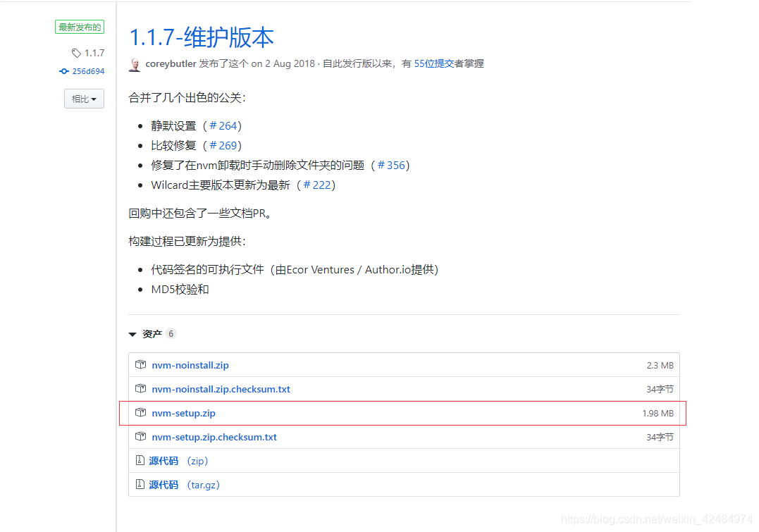Click the 34字节 size on the nvm-setup checksum row
Viewport: 759px width, 532px height.
pos(660,437)
